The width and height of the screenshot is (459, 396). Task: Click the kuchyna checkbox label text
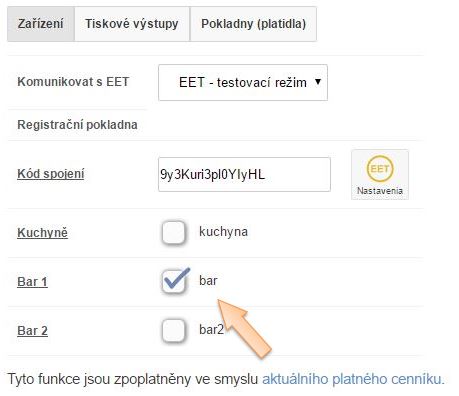click(223, 232)
